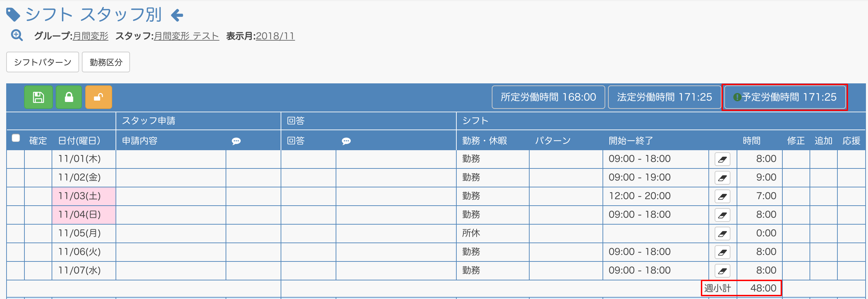
Task: Click the 11/04(日) pink date cell
Action: coord(84,215)
